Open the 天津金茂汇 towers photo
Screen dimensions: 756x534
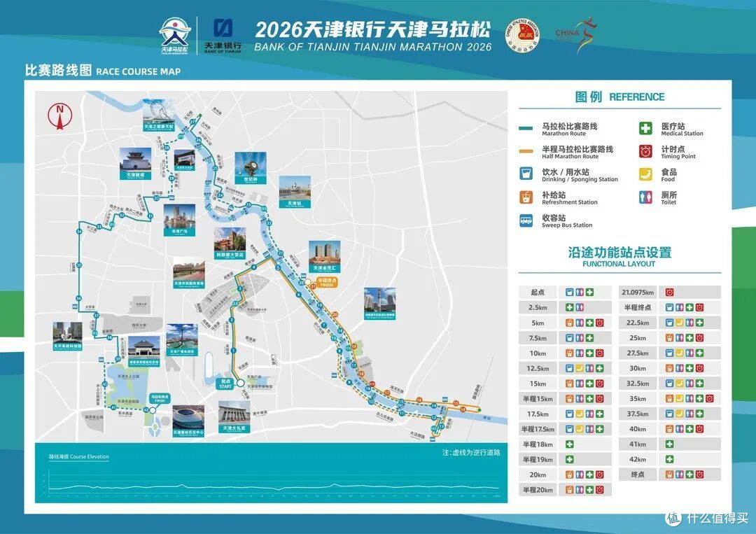(x=325, y=256)
